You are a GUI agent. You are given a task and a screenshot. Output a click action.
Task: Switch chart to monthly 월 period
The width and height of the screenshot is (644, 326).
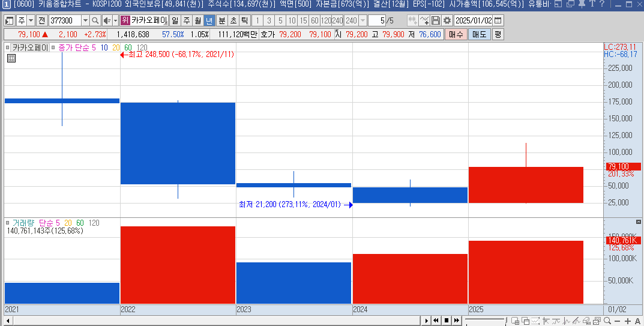point(198,20)
